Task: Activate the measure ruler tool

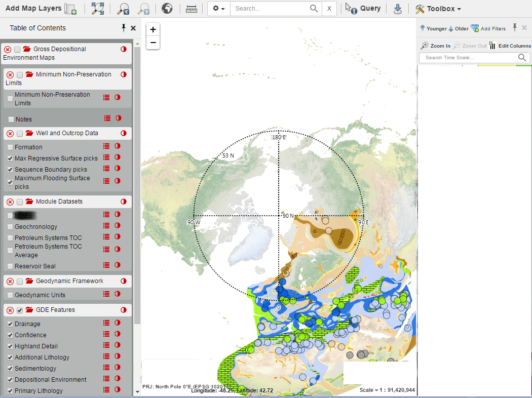Action: (191, 9)
